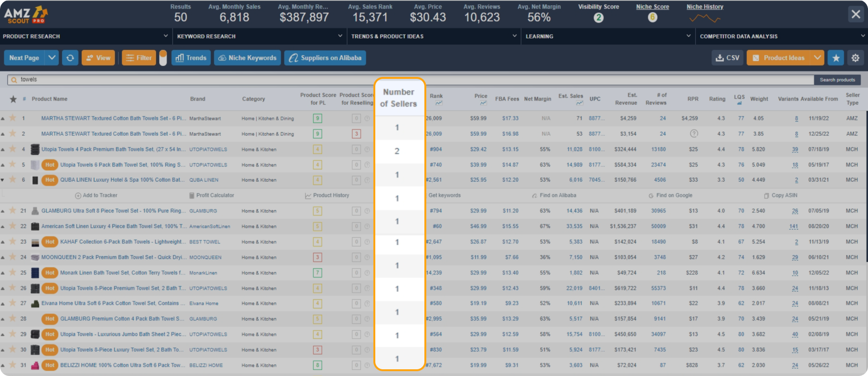Toggle the white pill switch next to Filter
The image size is (868, 376).
click(163, 58)
